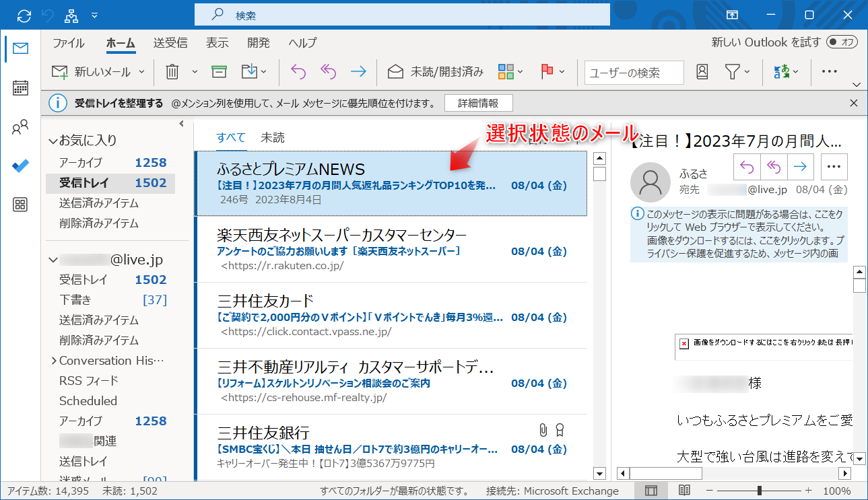Switch to reading view in status bar
Image resolution: width=868 pixels, height=500 pixels.
point(684,491)
